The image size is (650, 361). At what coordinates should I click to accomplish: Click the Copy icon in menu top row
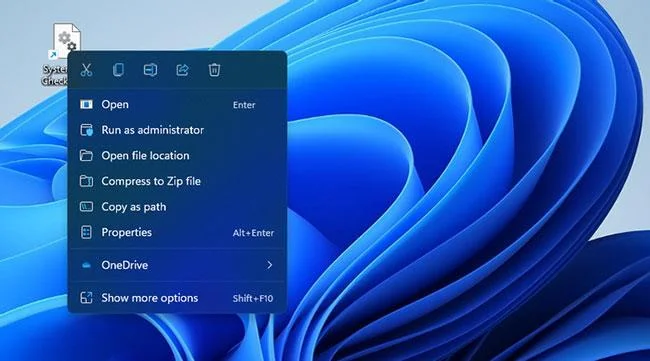coord(118,70)
